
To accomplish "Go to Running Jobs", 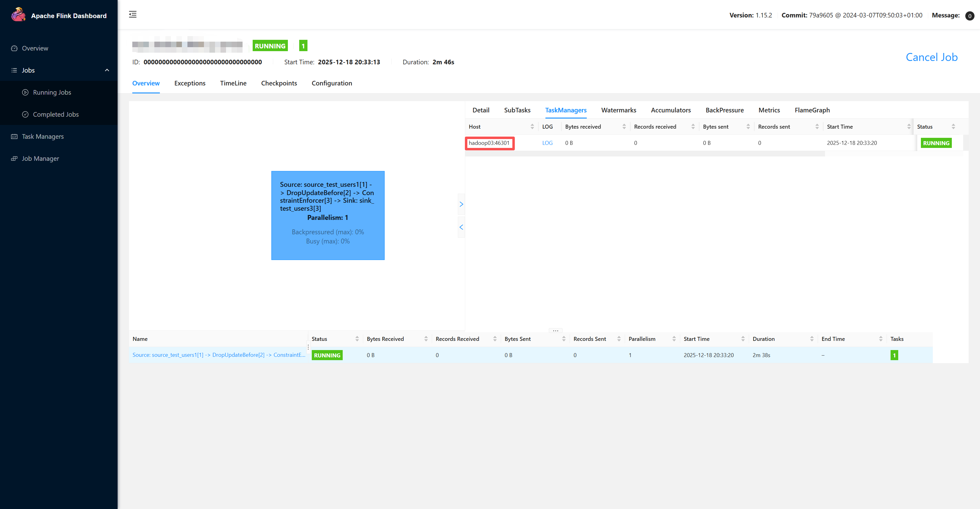I will click(52, 92).
